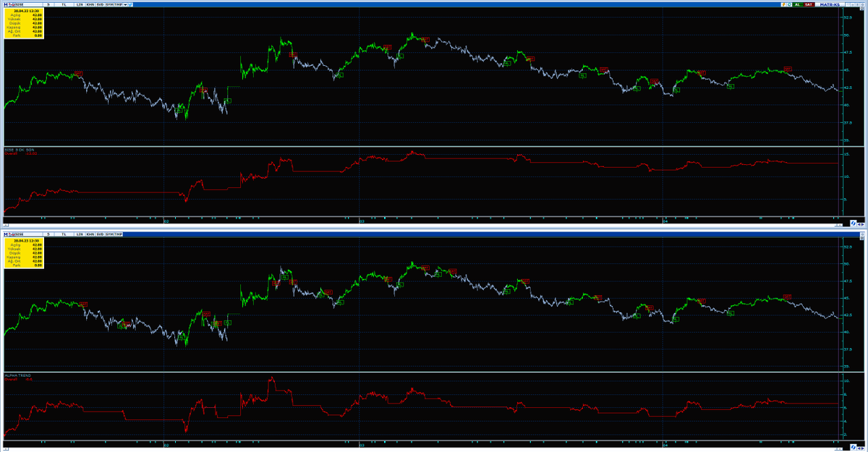Click the yellow padlock icon near AL button

tap(783, 4)
